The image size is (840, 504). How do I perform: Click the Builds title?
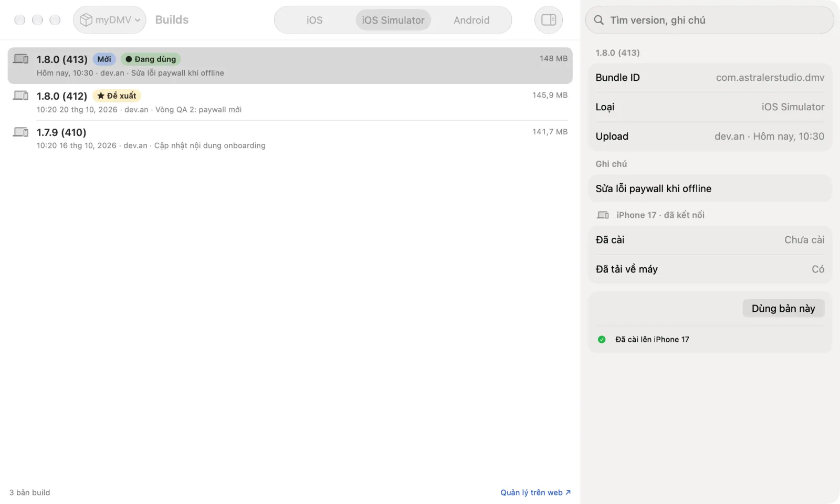click(x=172, y=20)
